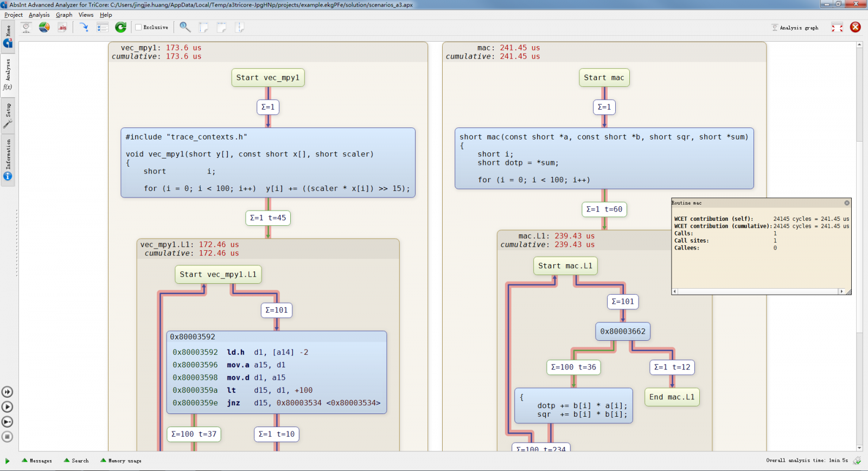Click the fit-to-page icon
The image size is (868, 471).
[x=203, y=27]
